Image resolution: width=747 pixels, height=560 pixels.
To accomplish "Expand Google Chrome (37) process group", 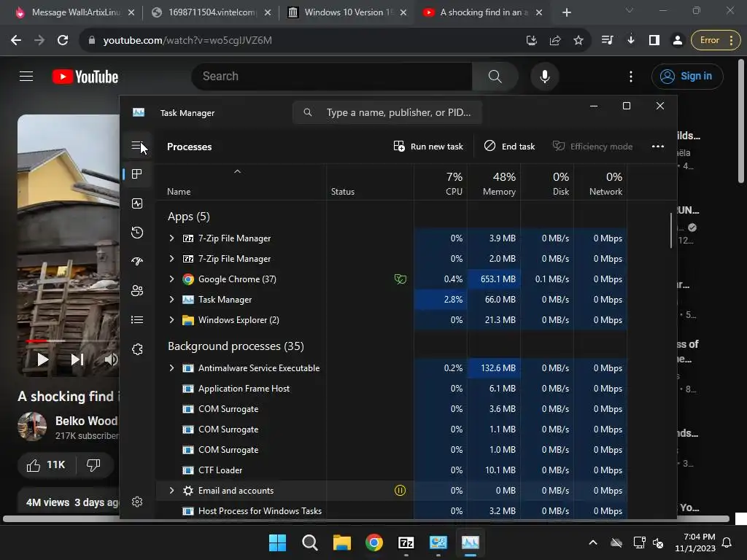I will (x=172, y=279).
